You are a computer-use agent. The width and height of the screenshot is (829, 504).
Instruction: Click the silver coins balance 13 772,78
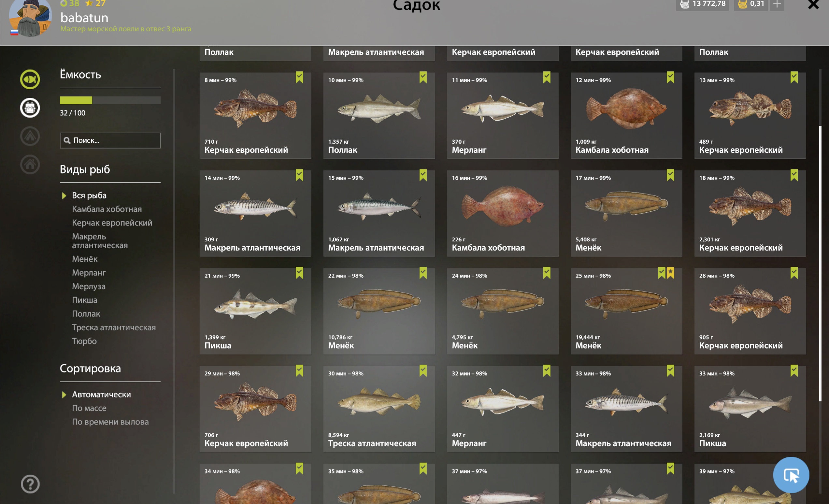pyautogui.click(x=703, y=4)
